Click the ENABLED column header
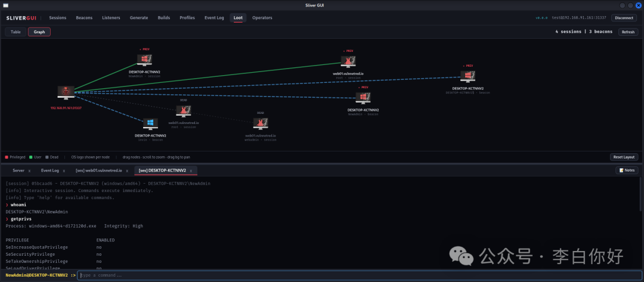 point(106,240)
